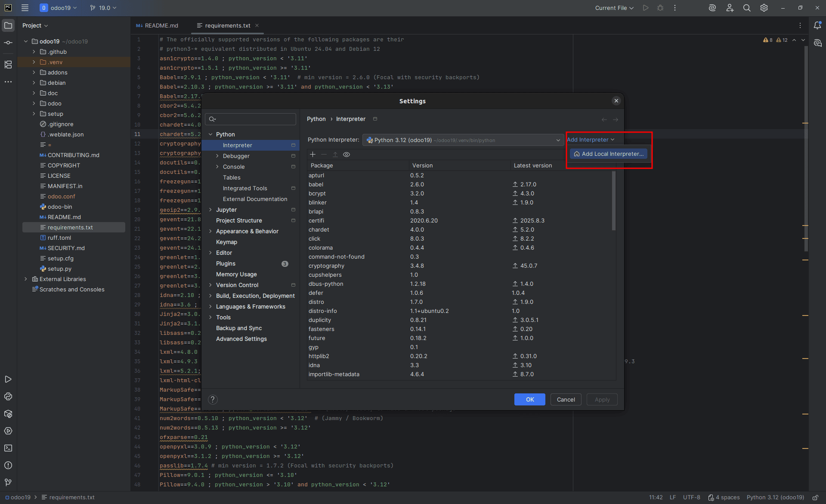Open the Problems tool window icon
826x504 pixels.
coord(8,465)
